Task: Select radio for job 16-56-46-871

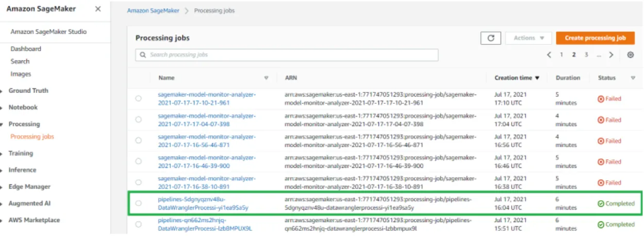Action: coord(138,140)
